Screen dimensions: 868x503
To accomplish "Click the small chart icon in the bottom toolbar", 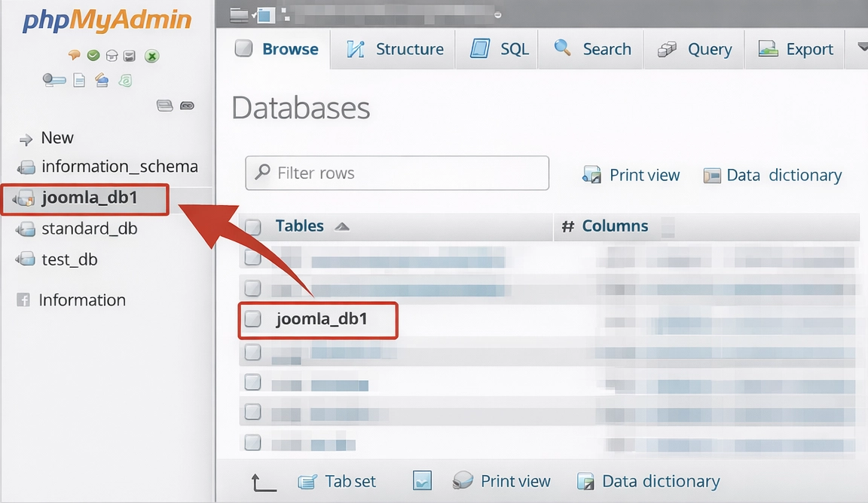I will pyautogui.click(x=422, y=480).
